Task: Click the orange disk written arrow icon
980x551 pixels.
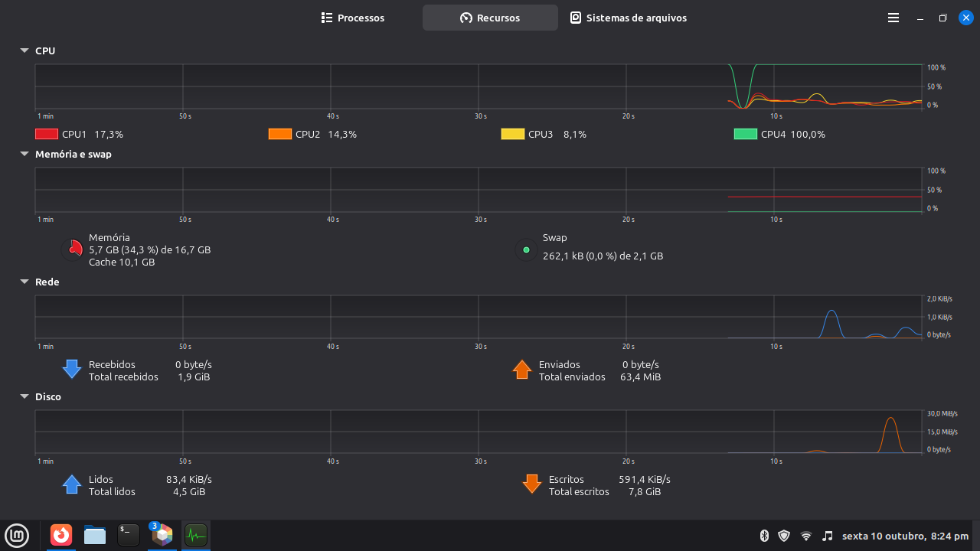Action: tap(531, 484)
